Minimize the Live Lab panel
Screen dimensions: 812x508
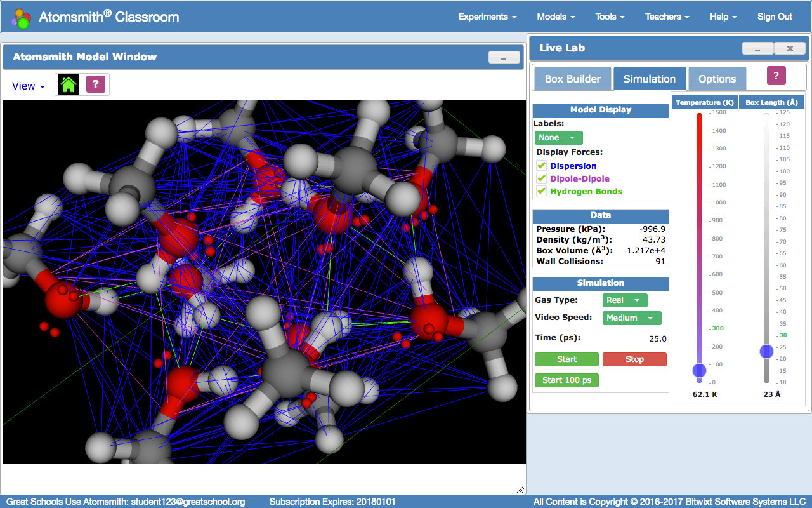click(758, 48)
